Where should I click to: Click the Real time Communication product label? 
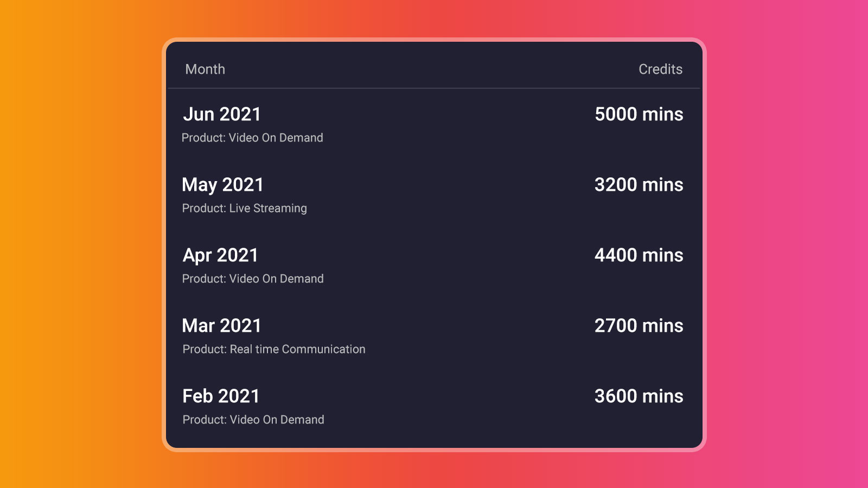(x=274, y=349)
